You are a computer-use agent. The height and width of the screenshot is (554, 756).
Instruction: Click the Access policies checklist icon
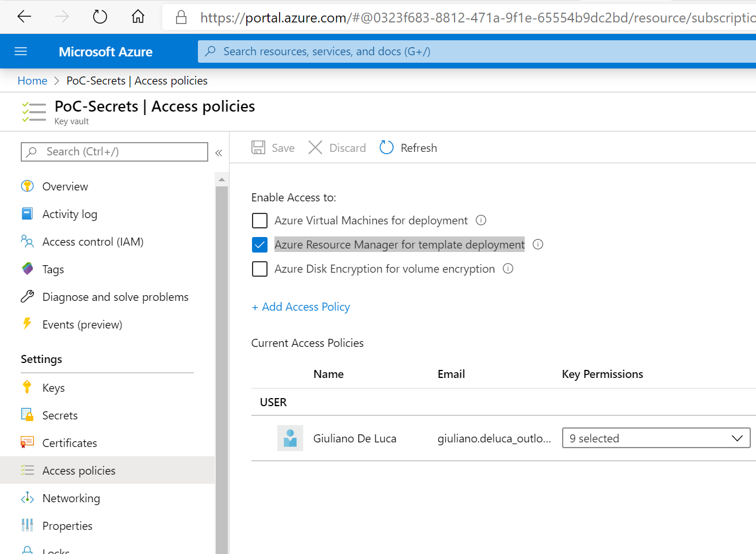[x=27, y=470]
